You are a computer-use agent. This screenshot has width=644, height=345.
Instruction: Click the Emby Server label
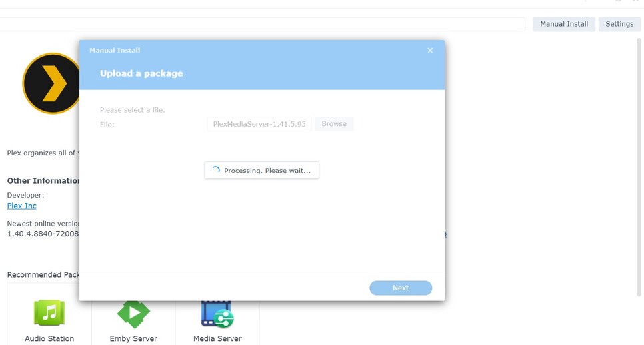coord(133,338)
